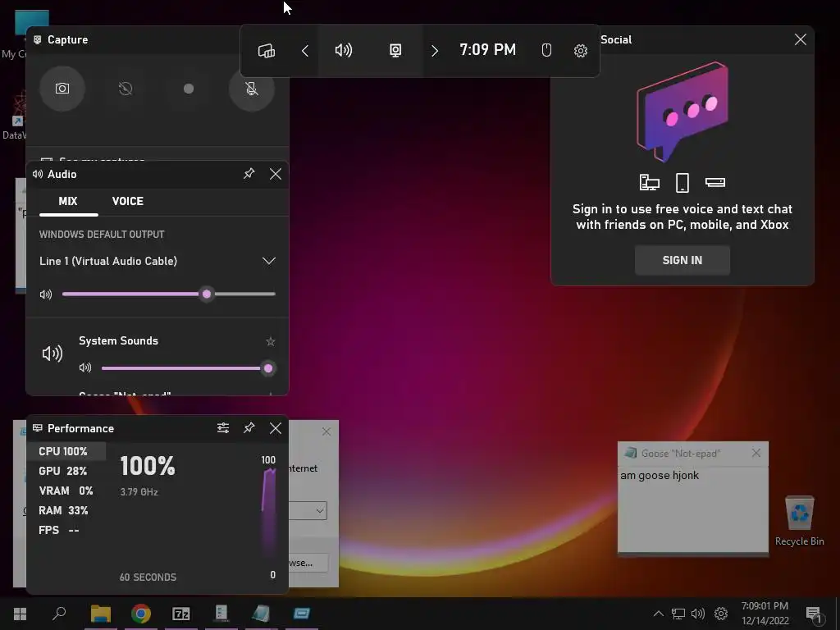840x630 pixels.
Task: Pin the Performance widget
Action: (249, 428)
